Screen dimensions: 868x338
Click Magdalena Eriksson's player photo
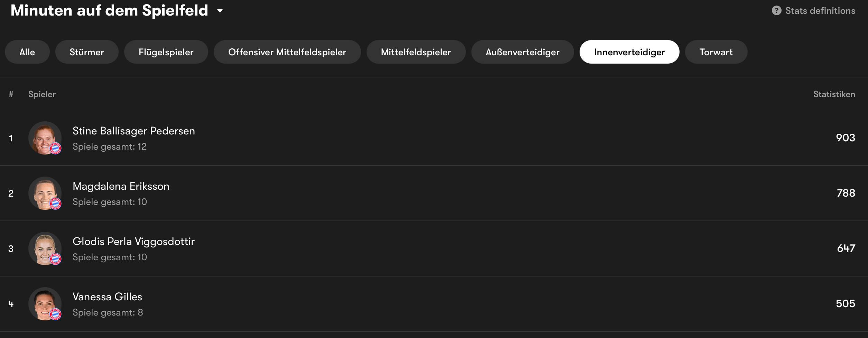tap(45, 193)
